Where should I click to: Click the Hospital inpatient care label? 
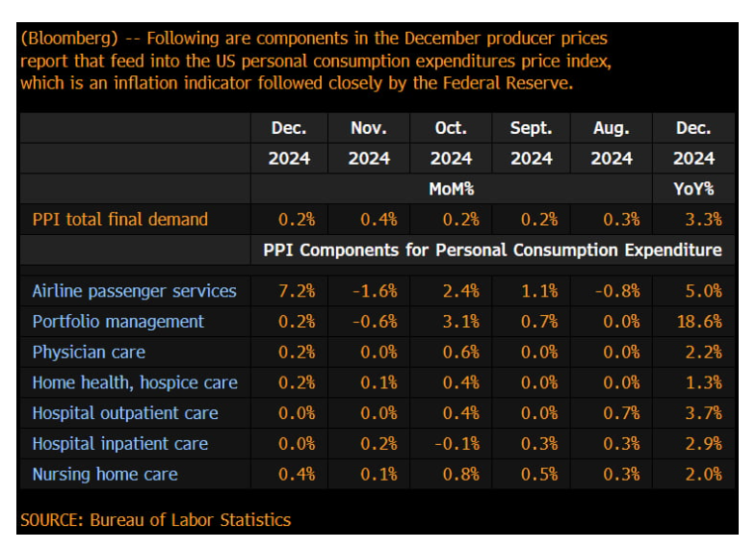[x=119, y=444]
